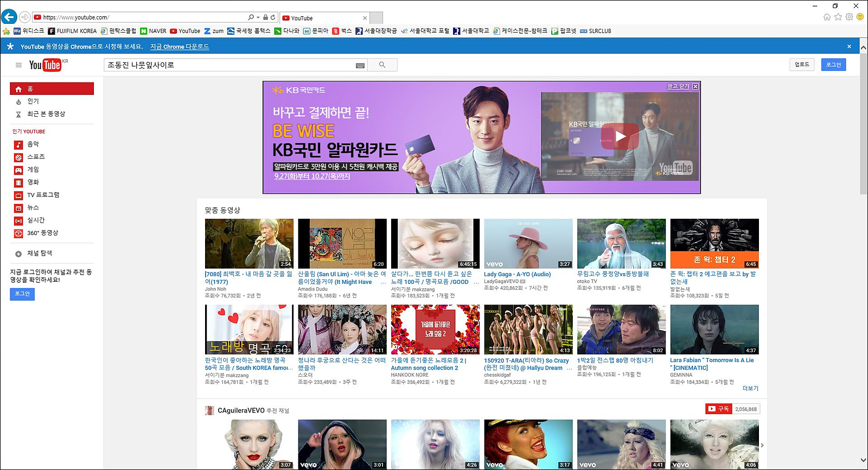Open the address bar dropdown arrow
Image resolution: width=868 pixels, height=470 pixels.
258,17
